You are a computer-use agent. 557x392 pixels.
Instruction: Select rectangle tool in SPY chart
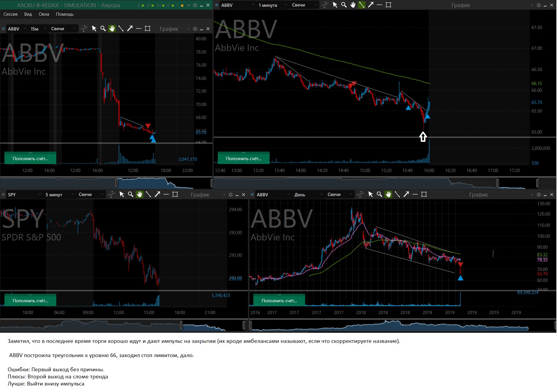point(175,195)
